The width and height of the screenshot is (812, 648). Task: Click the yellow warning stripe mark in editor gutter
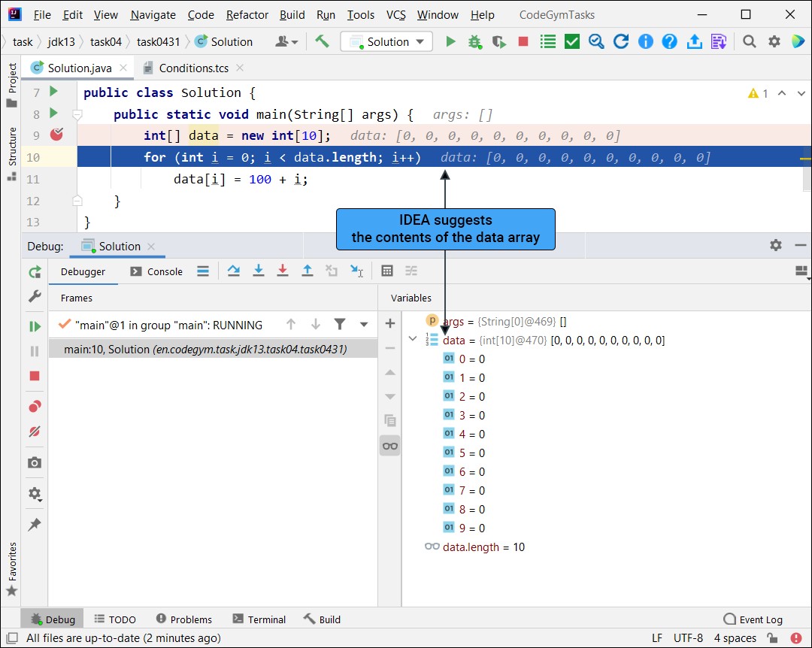tap(804, 158)
